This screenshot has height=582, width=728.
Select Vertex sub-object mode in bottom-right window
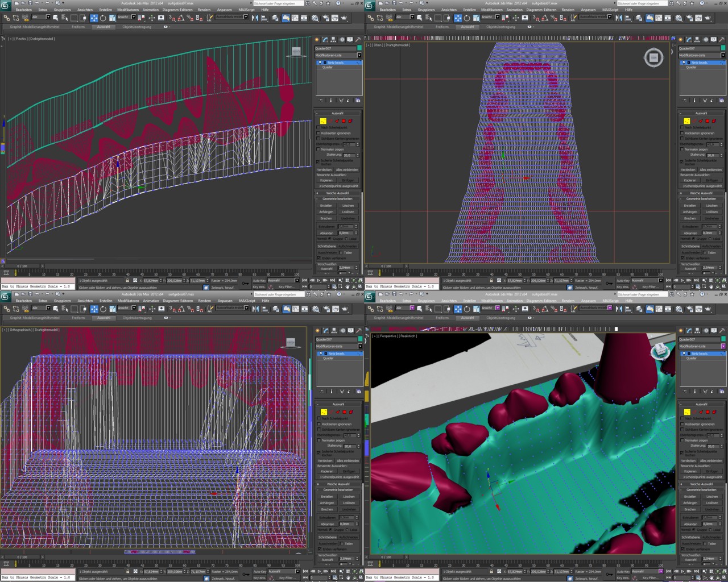[x=687, y=412]
